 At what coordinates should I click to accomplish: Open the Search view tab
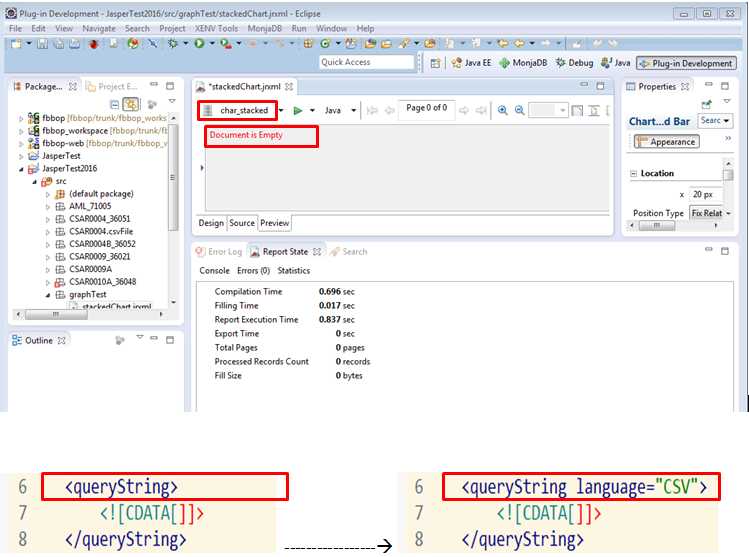349,251
